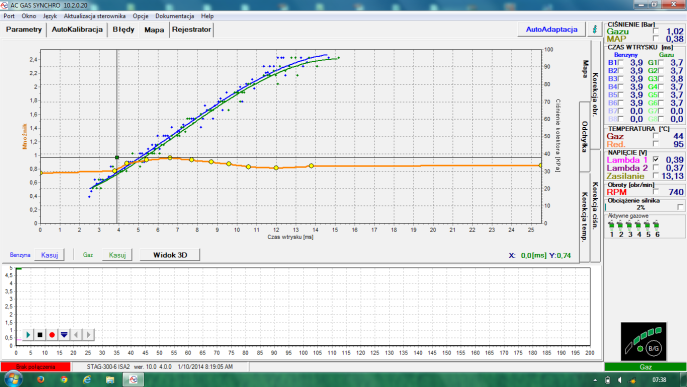Toggle the B3 petrol injector checkbox
Viewport: 687px width, 387px height.
[x=620, y=79]
